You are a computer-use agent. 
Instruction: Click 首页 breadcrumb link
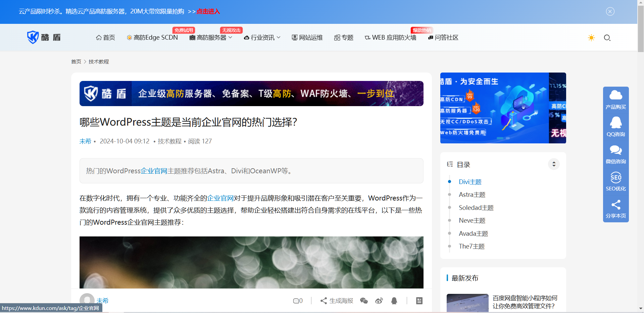[x=76, y=62]
